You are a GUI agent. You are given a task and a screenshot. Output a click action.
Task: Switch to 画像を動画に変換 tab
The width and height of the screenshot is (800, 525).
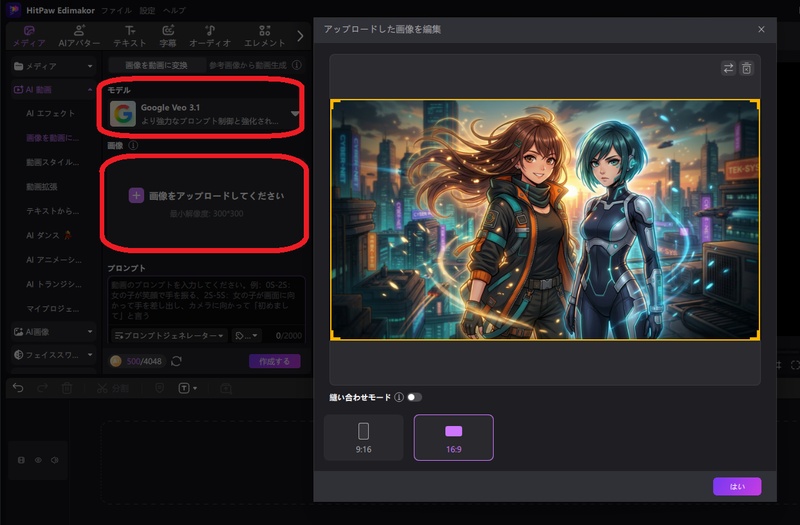[157, 65]
